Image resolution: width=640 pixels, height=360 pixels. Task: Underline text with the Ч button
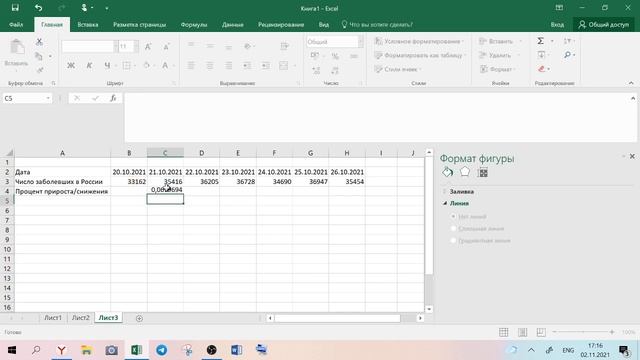[x=107, y=65]
